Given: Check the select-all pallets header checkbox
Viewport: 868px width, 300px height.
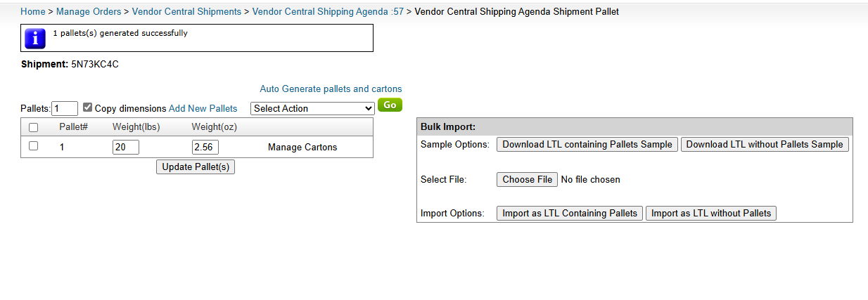Looking at the screenshot, I should pos(33,127).
